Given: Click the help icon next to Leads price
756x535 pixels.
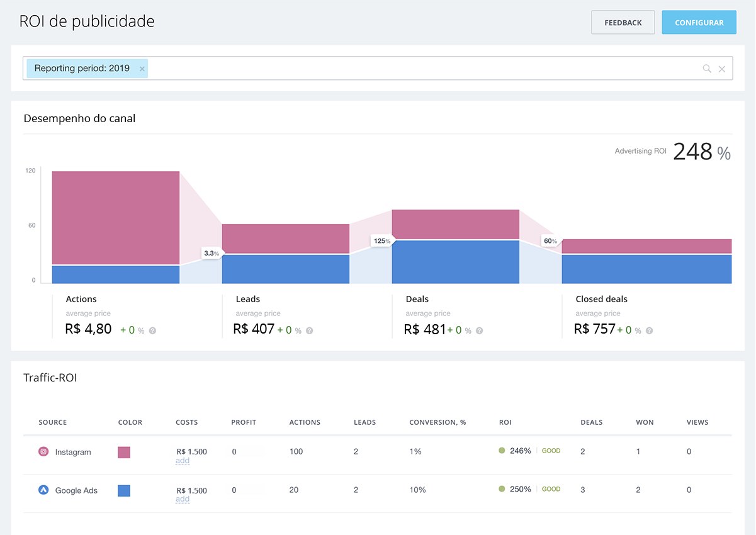Looking at the screenshot, I should pyautogui.click(x=309, y=330).
